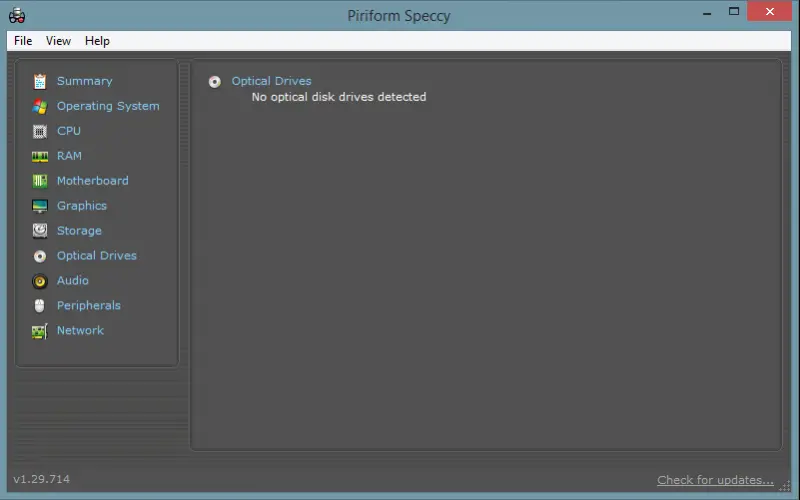This screenshot has width=800, height=500.
Task: Click the green RAM module icon
Action: click(x=39, y=156)
